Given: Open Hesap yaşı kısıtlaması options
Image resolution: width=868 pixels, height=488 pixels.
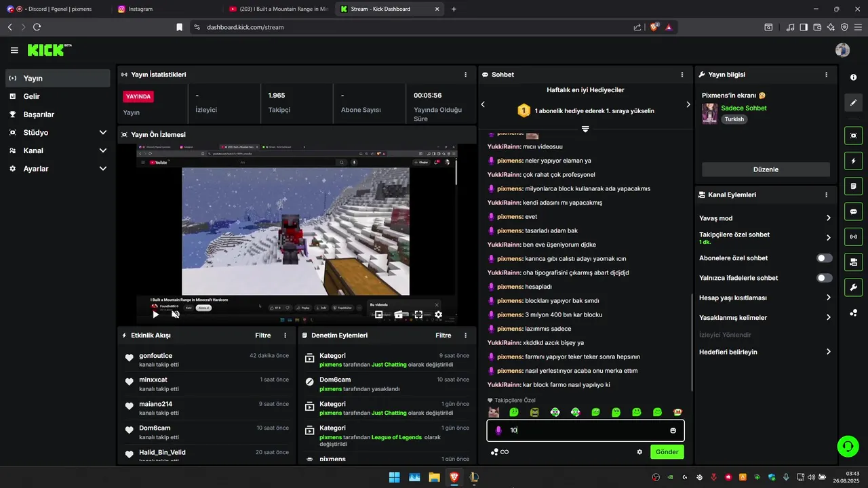Looking at the screenshot, I should [x=765, y=298].
